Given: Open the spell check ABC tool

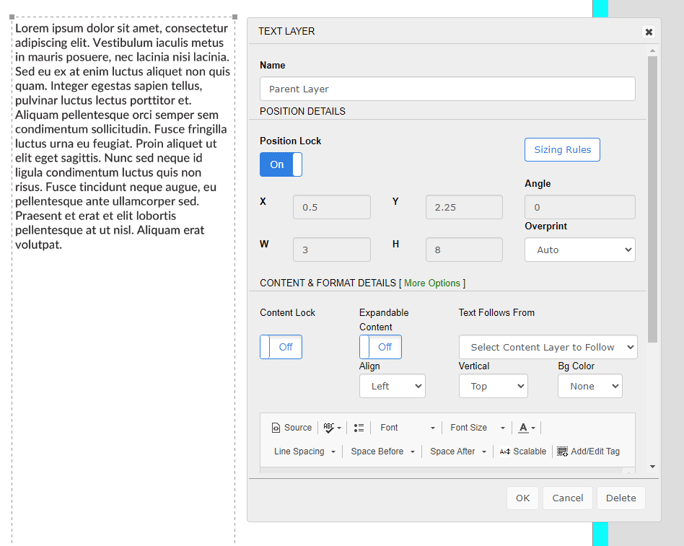Looking at the screenshot, I should pos(332,428).
